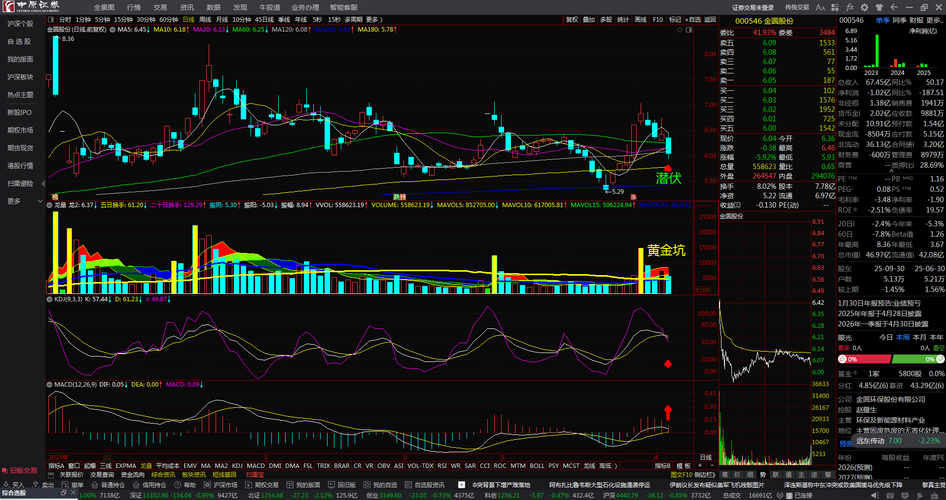The width and height of the screenshot is (946, 500).
Task: Open 信用持仓 credit holdings shortcut
Action: tap(149, 485)
